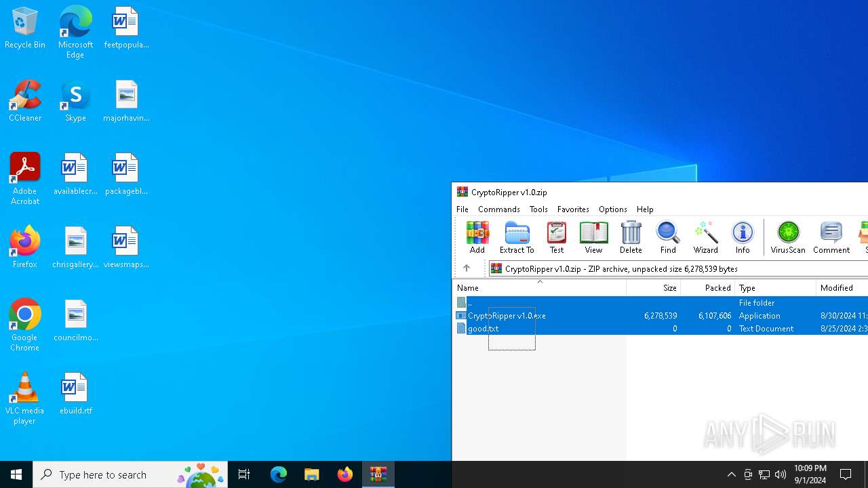Viewport: 868px width, 488px height.
Task: Show hidden system tray icons
Action: (731, 474)
